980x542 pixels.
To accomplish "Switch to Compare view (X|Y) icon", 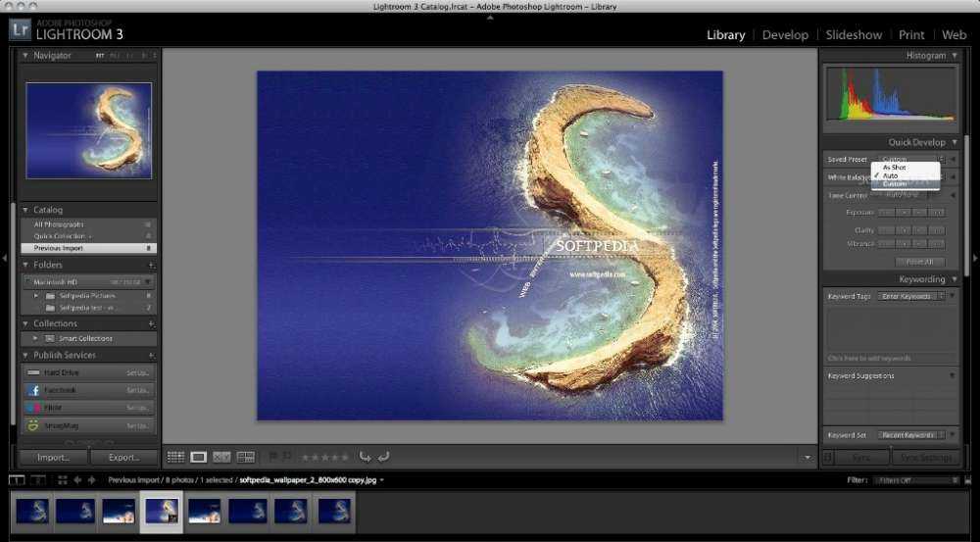I will pyautogui.click(x=221, y=457).
